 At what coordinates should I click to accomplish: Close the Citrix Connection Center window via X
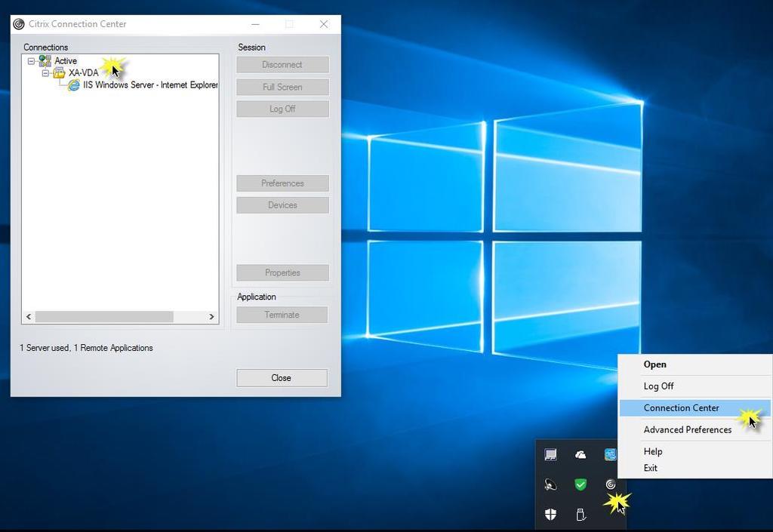323,24
